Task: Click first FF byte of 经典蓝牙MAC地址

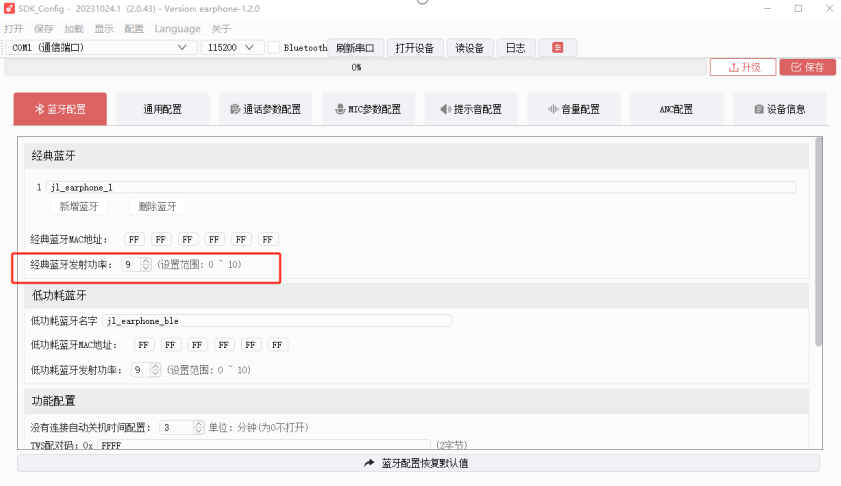Action: pyautogui.click(x=134, y=239)
